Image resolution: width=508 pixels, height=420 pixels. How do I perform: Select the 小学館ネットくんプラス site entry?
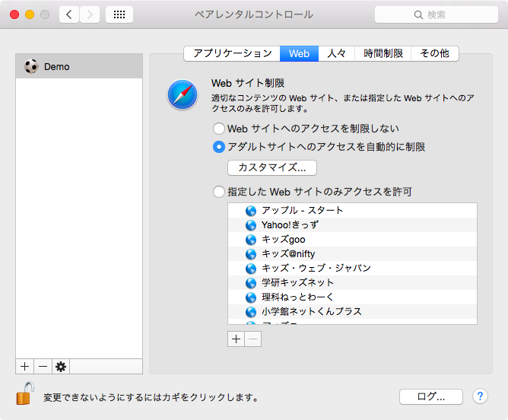click(353, 311)
